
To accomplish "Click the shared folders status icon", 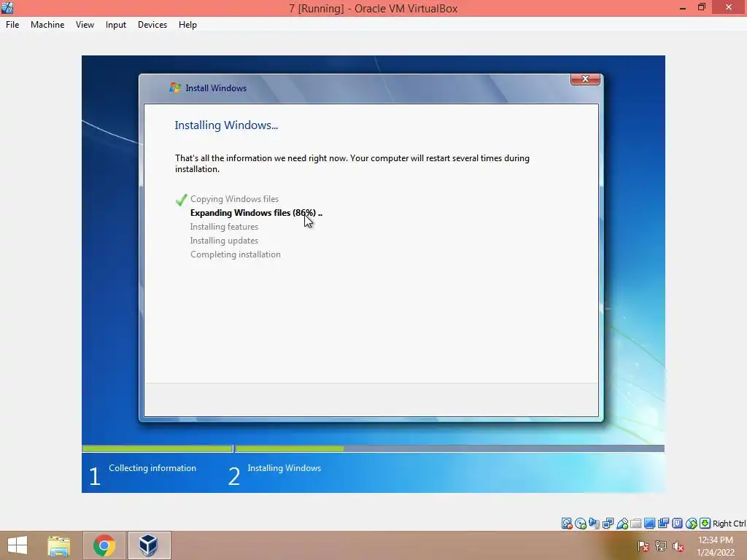I will (635, 524).
